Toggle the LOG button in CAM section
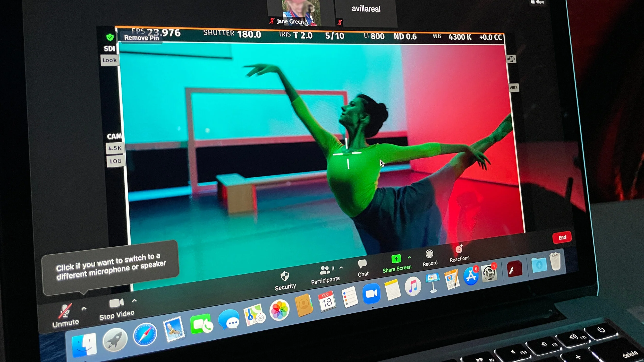This screenshot has width=644, height=362. point(115,161)
